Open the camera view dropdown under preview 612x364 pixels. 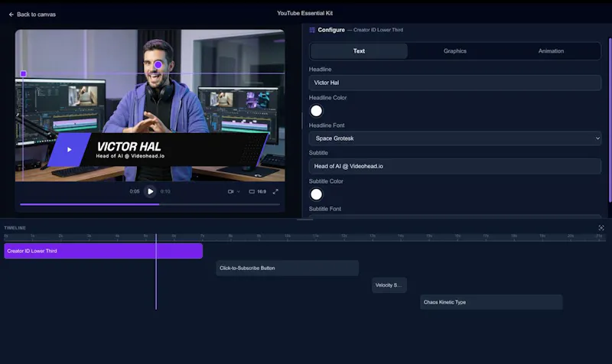pos(234,191)
